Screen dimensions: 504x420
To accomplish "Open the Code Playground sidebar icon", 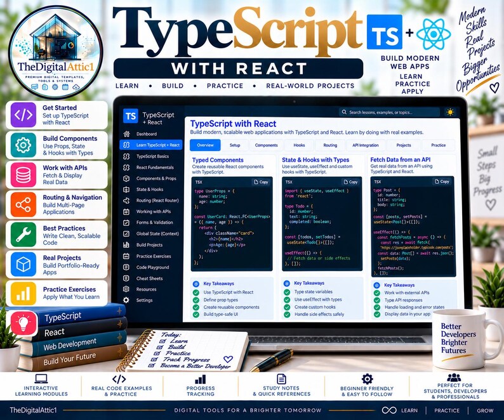I will (x=126, y=267).
